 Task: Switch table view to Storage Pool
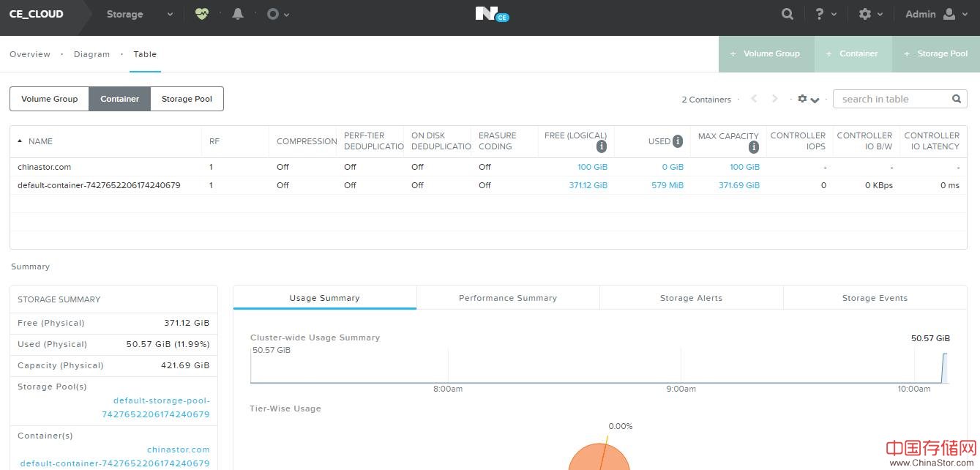187,99
